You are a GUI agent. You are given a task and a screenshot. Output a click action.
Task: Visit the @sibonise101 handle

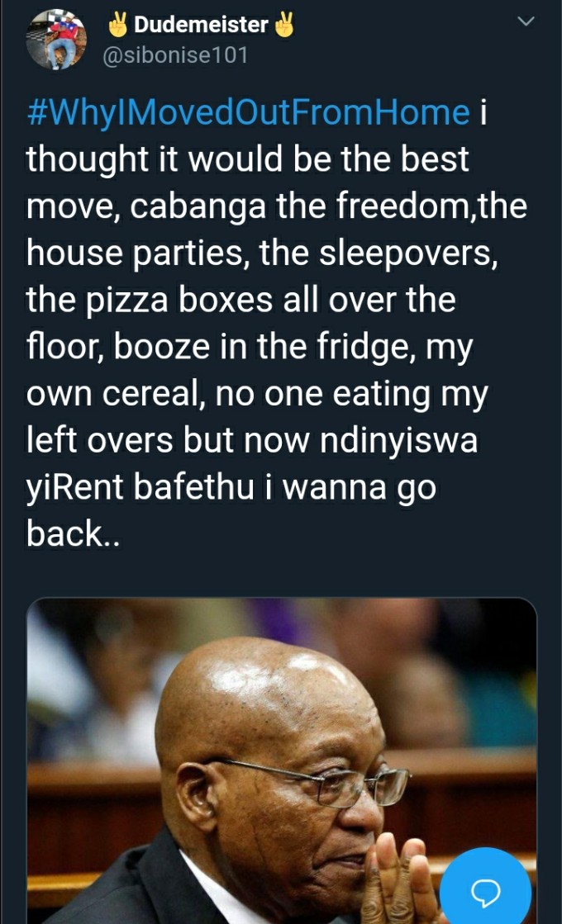175,55
